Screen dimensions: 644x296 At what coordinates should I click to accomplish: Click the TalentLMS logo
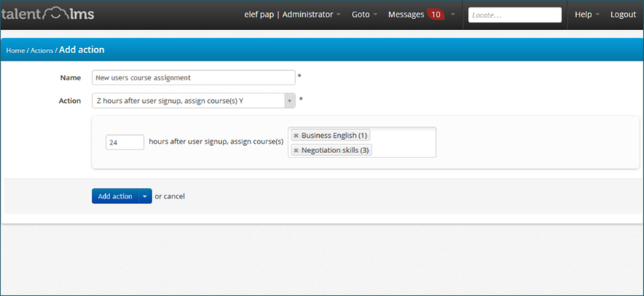click(47, 15)
